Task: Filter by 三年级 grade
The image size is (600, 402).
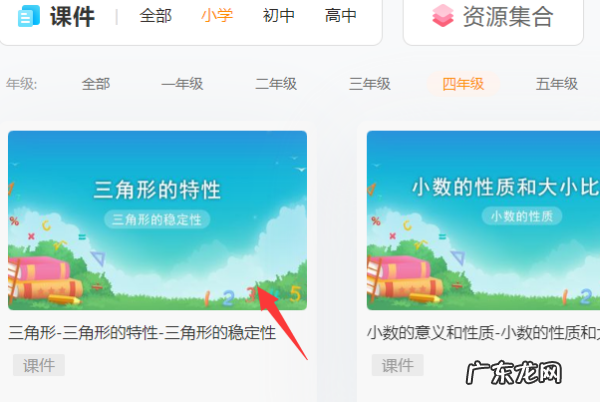Action: coord(370,84)
